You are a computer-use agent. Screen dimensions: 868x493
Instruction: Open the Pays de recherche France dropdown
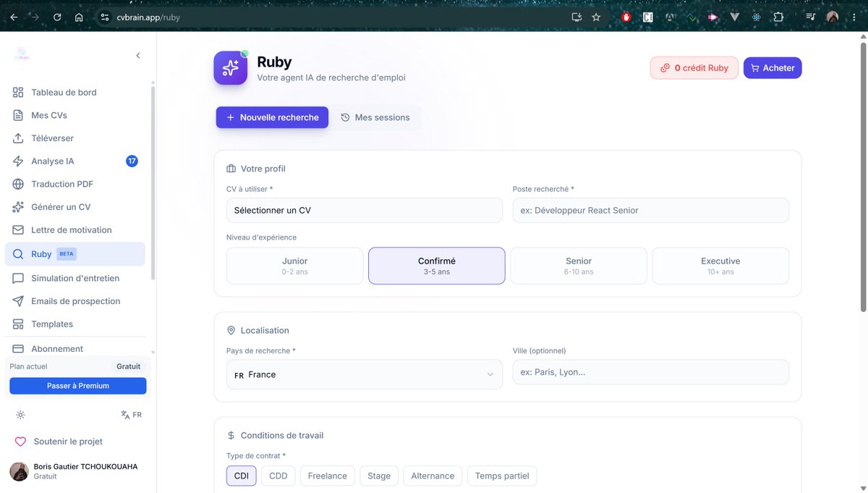[x=365, y=374]
